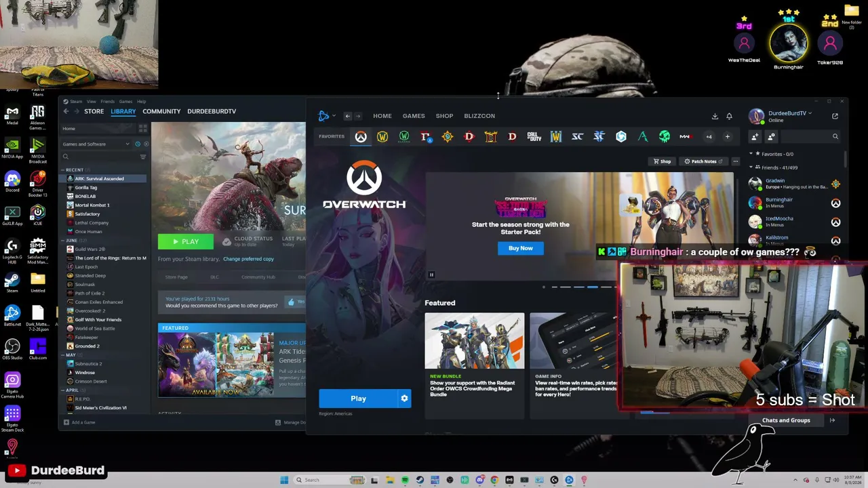Open the BLIZZCON tab in Battle.net
Screen dimensions: 868x488
pyautogui.click(x=479, y=116)
